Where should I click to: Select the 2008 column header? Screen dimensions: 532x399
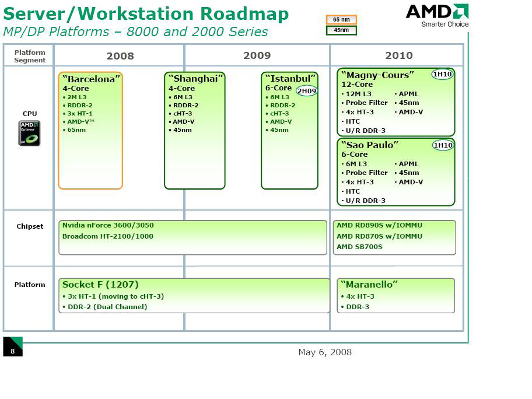click(120, 55)
